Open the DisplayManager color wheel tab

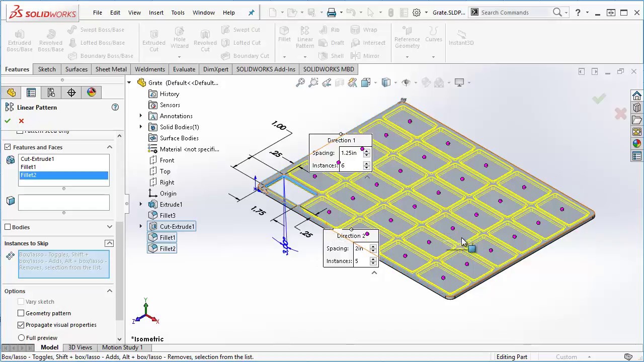coord(92,93)
